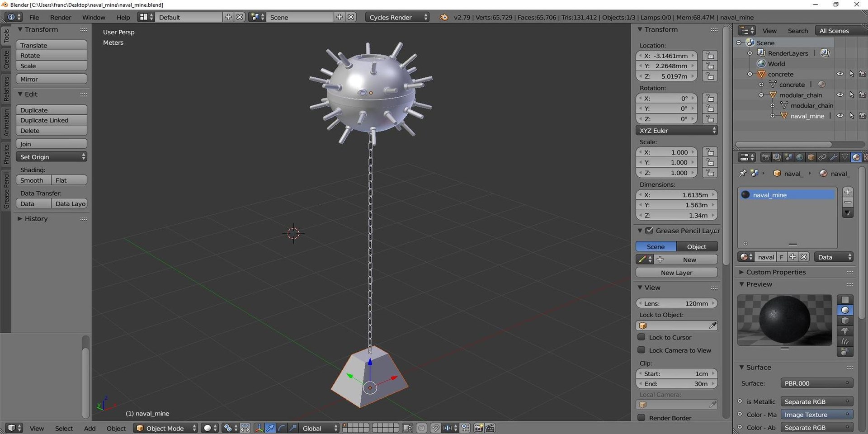Toggle Grease Pencil Layers checkbox
The image size is (868, 434).
[649, 231]
